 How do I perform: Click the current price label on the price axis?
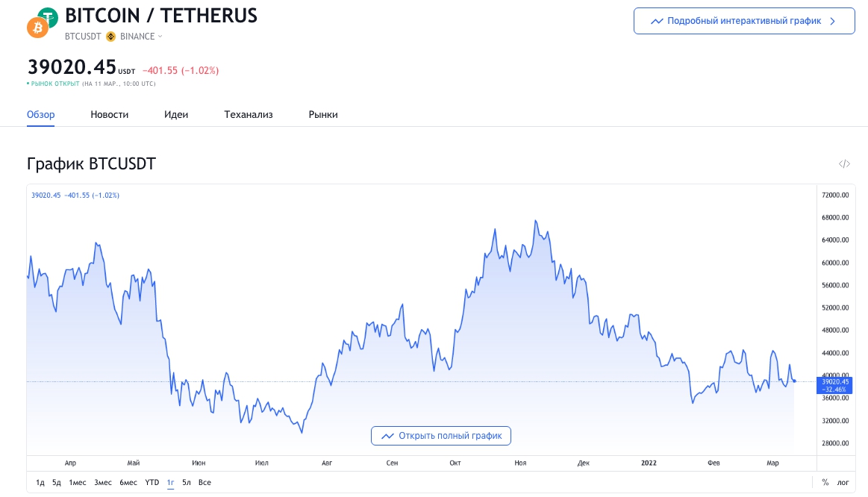(834, 385)
